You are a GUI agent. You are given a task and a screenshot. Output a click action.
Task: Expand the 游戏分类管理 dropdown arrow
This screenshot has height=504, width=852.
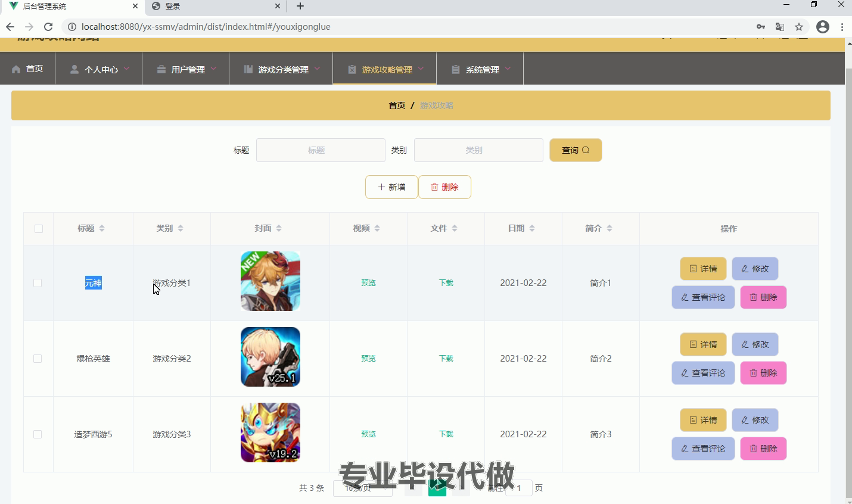click(x=317, y=69)
